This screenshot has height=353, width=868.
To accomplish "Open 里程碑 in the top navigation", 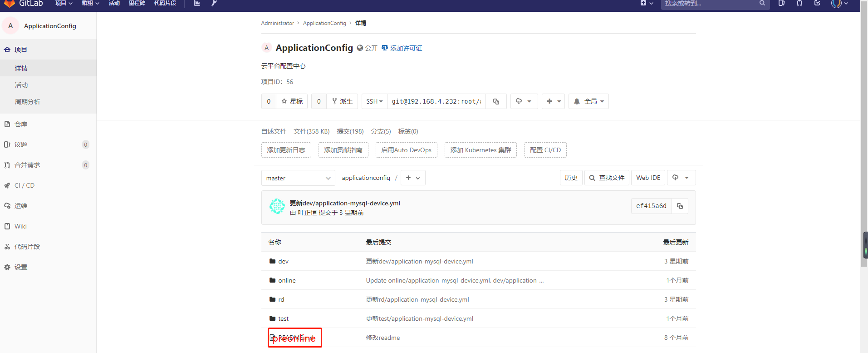I will (137, 3).
